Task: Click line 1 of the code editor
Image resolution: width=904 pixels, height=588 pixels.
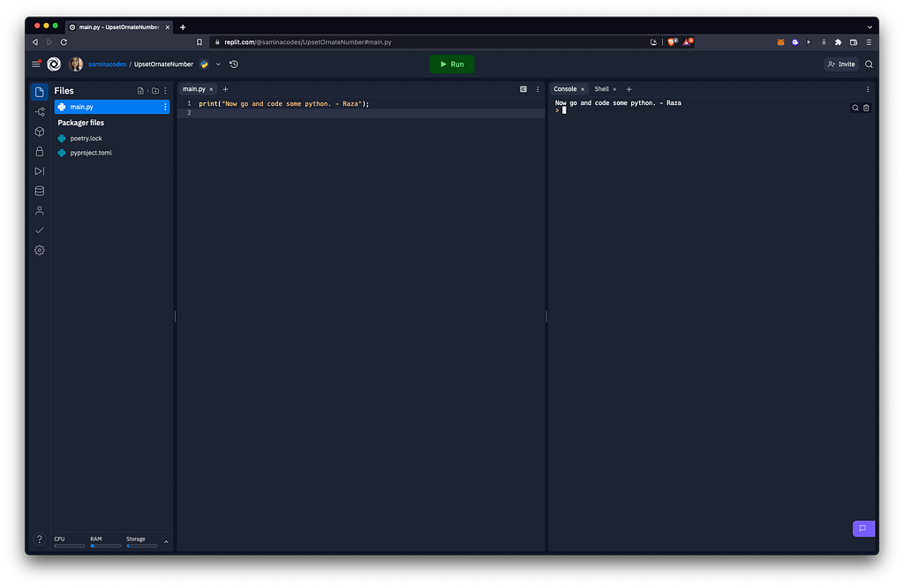Action: pos(283,104)
